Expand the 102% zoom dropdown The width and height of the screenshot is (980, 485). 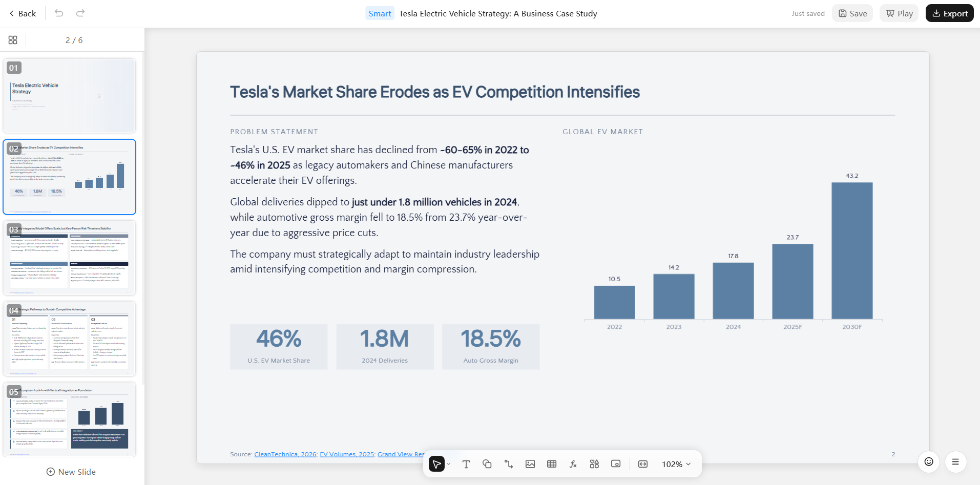(676, 464)
